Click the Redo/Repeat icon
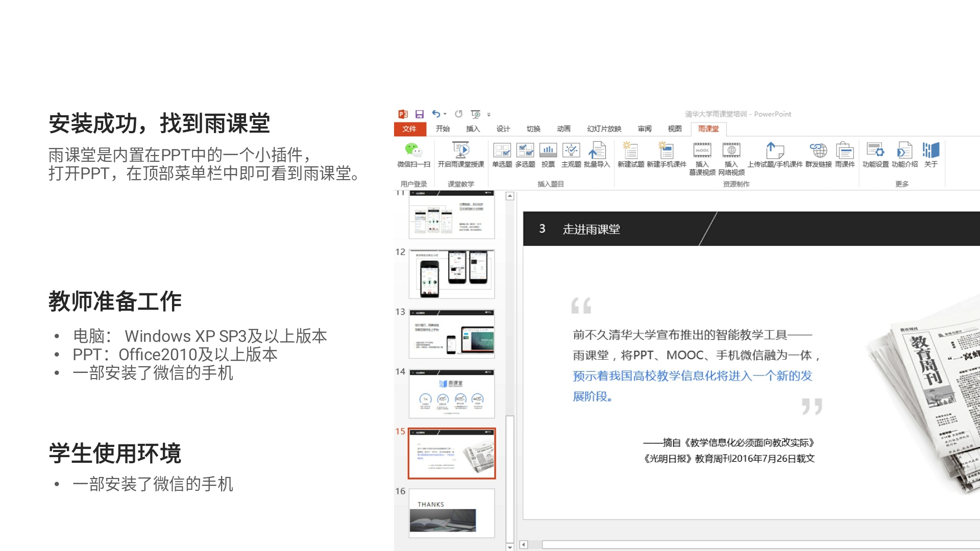980x551 pixels. click(458, 114)
